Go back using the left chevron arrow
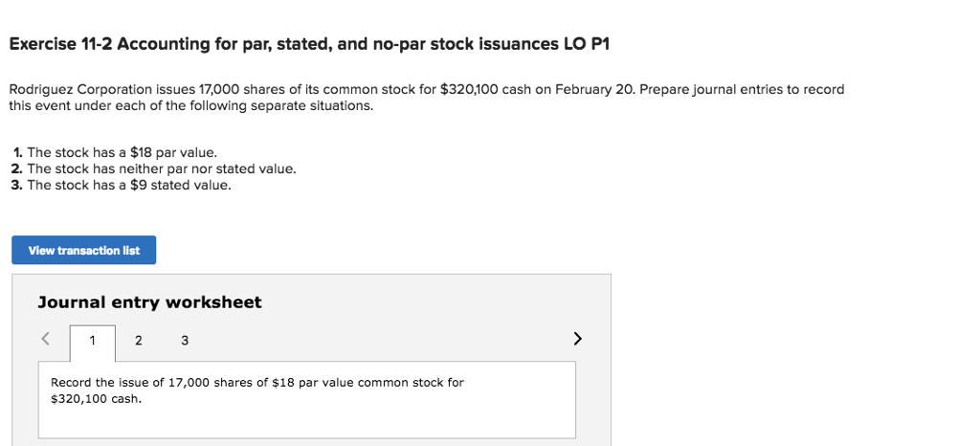 (x=45, y=339)
